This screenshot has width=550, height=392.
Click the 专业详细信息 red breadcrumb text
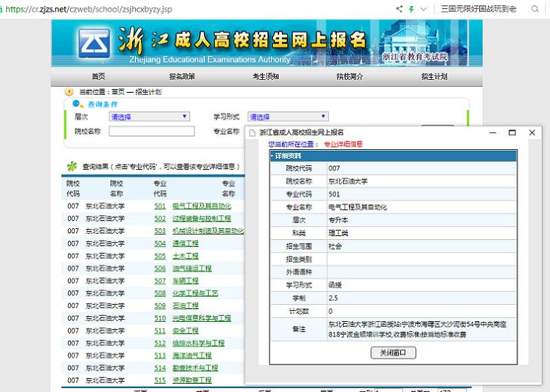(343, 144)
